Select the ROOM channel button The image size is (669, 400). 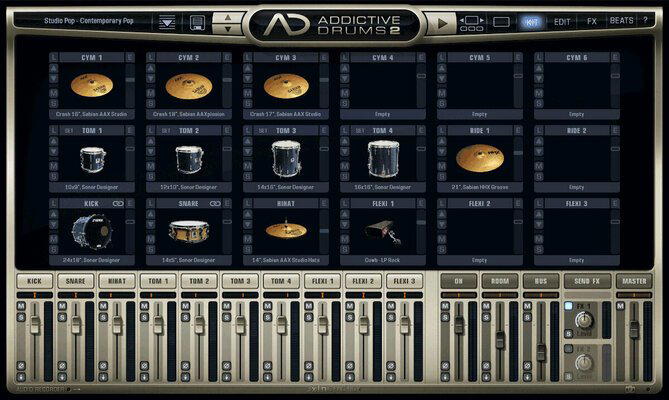click(500, 281)
